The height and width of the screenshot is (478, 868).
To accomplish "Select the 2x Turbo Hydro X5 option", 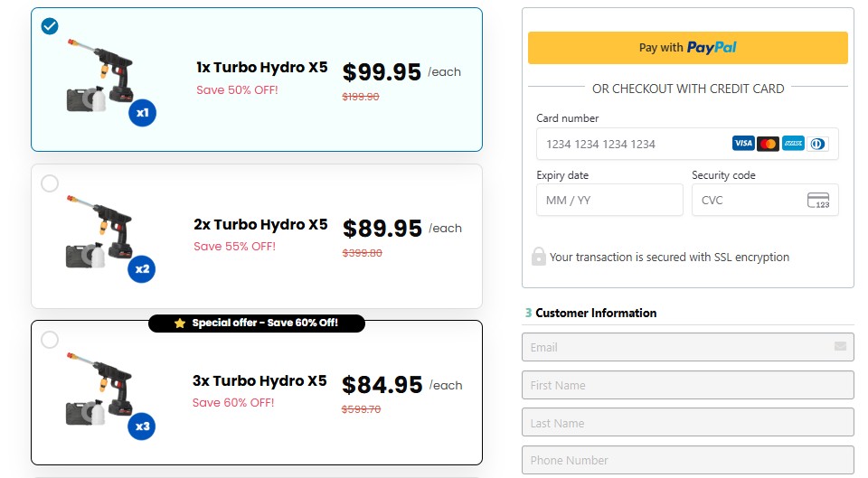I will tap(50, 183).
